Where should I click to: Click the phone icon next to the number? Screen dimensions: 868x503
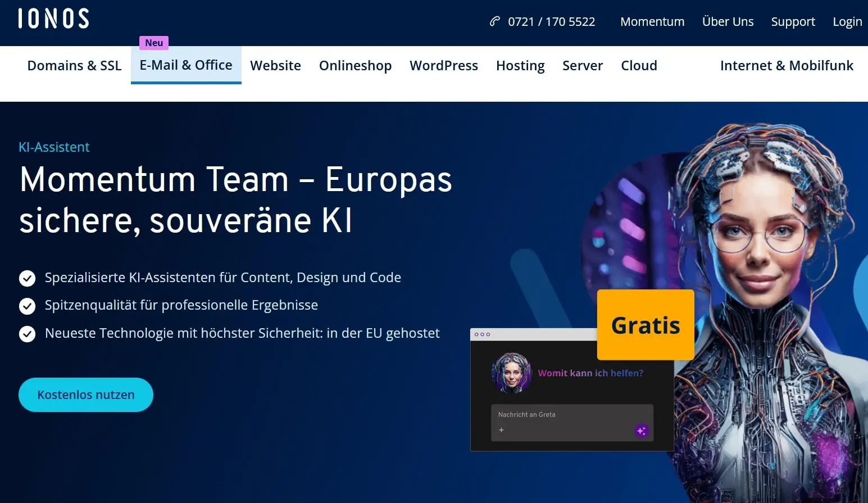pos(494,21)
